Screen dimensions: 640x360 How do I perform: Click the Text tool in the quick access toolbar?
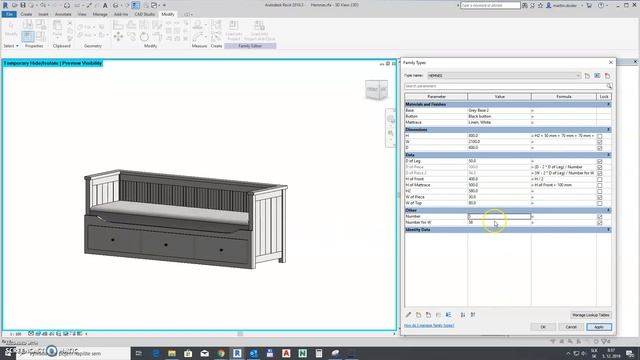click(x=105, y=5)
